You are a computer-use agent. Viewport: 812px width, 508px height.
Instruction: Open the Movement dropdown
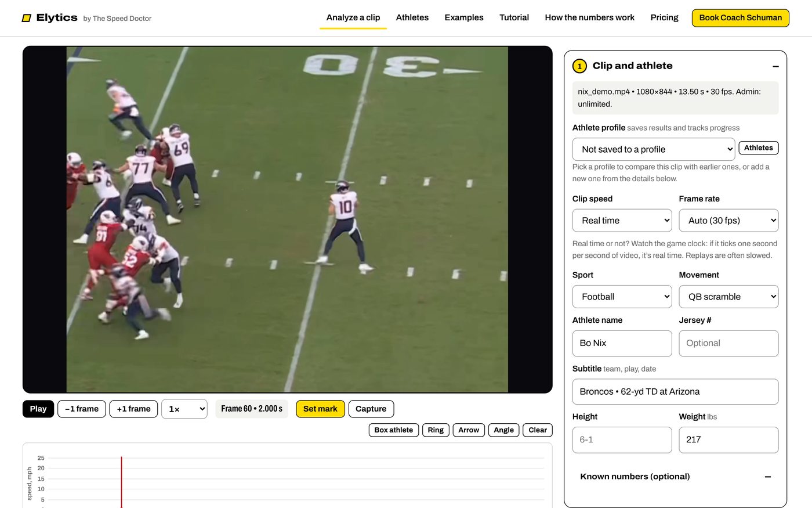[x=728, y=297]
